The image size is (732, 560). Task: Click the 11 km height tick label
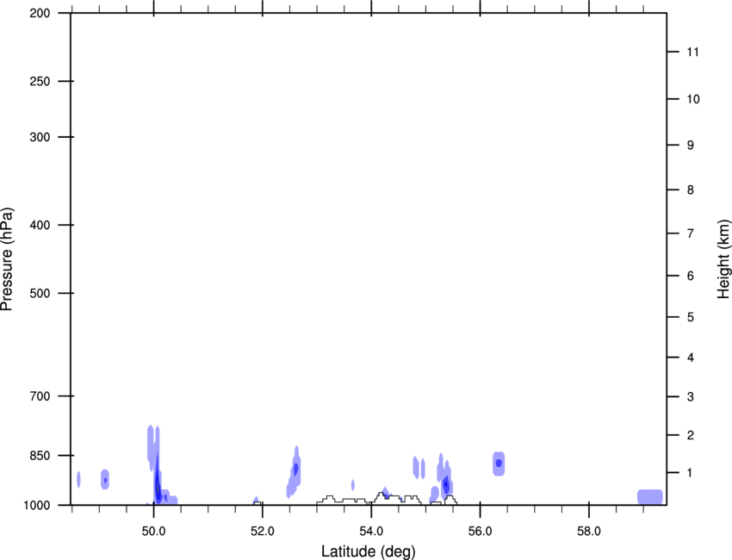[x=690, y=53]
